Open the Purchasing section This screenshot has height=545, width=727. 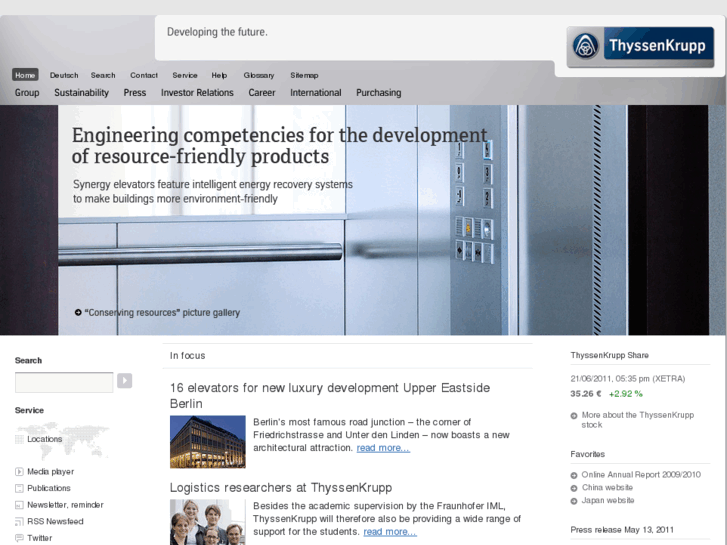click(x=379, y=93)
